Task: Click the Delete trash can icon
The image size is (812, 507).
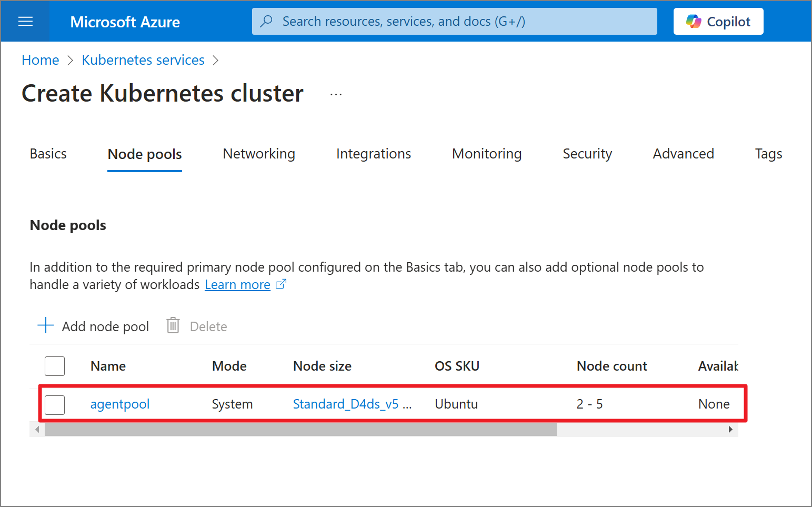Action: (x=173, y=325)
